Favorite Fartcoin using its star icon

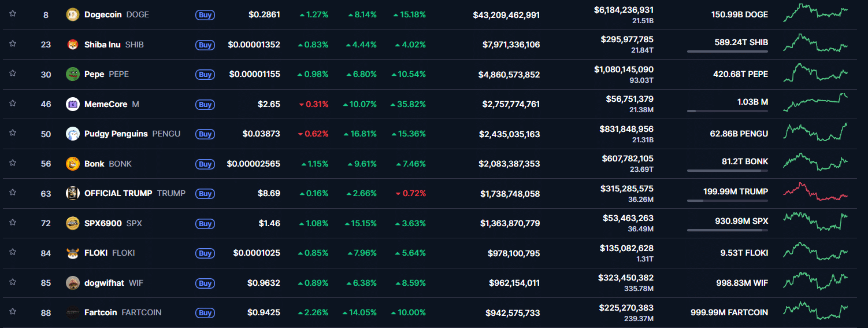[13, 312]
